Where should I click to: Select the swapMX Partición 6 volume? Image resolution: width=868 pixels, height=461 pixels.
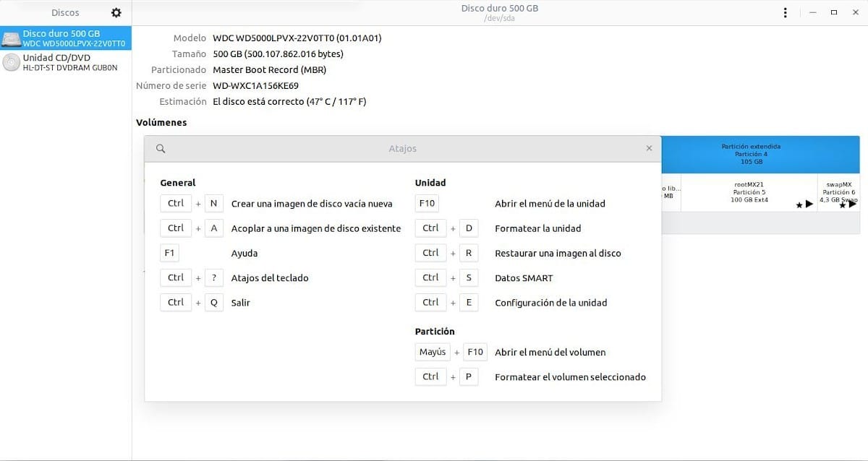coord(838,192)
